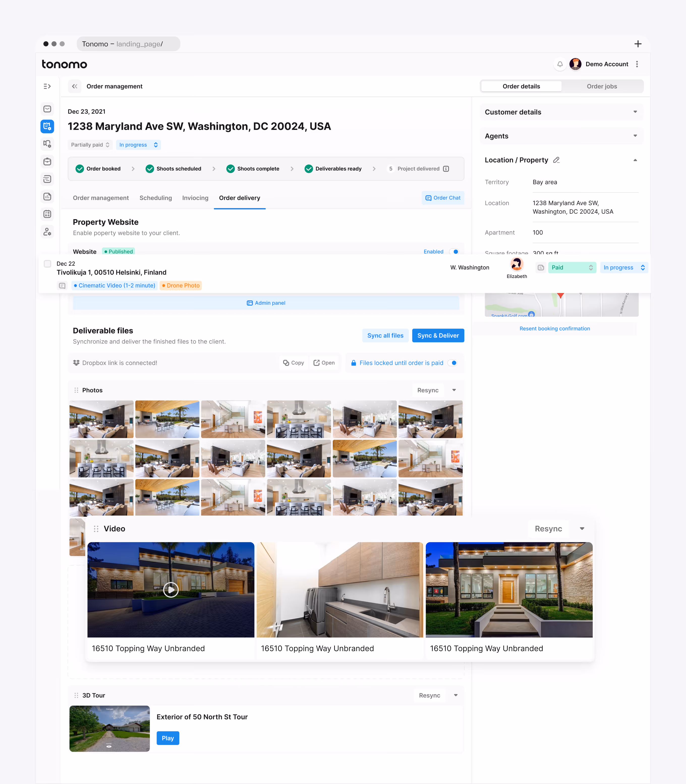
Task: Open the Photos Resync dropdown arrow
Action: [454, 390]
